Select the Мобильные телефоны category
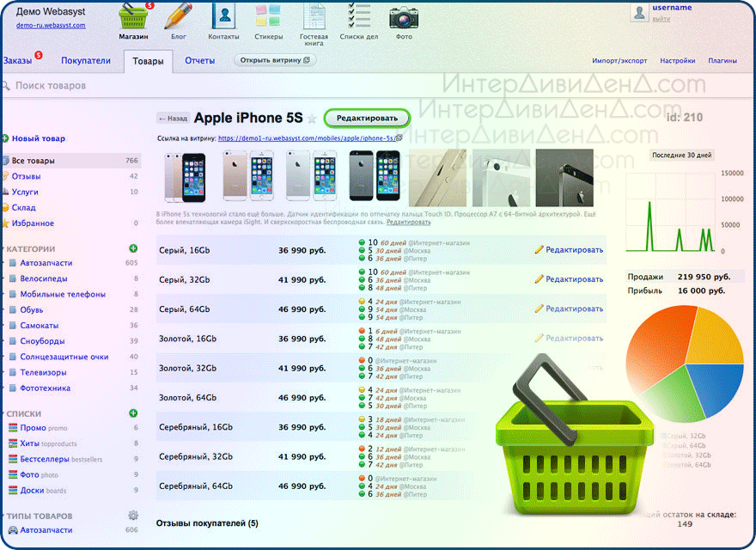The image size is (756, 550). pyautogui.click(x=63, y=294)
